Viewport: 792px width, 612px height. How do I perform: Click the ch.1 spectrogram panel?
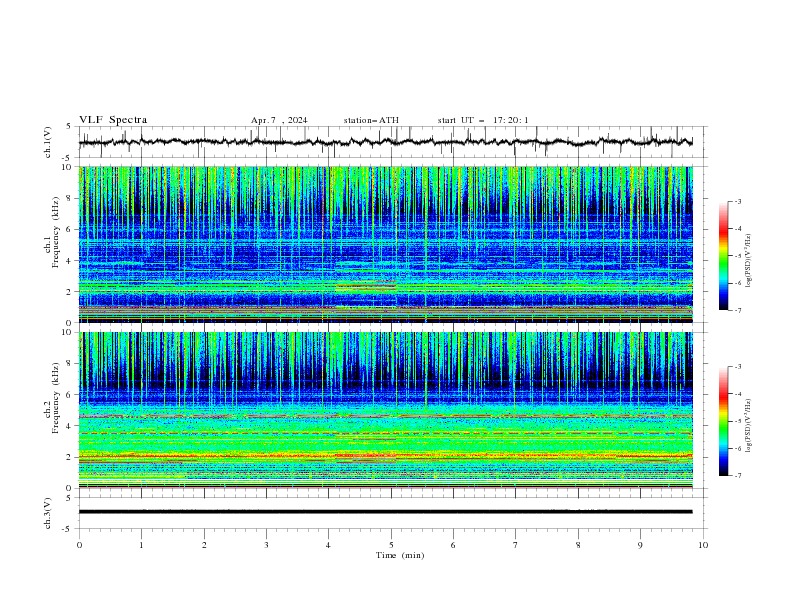(386, 244)
